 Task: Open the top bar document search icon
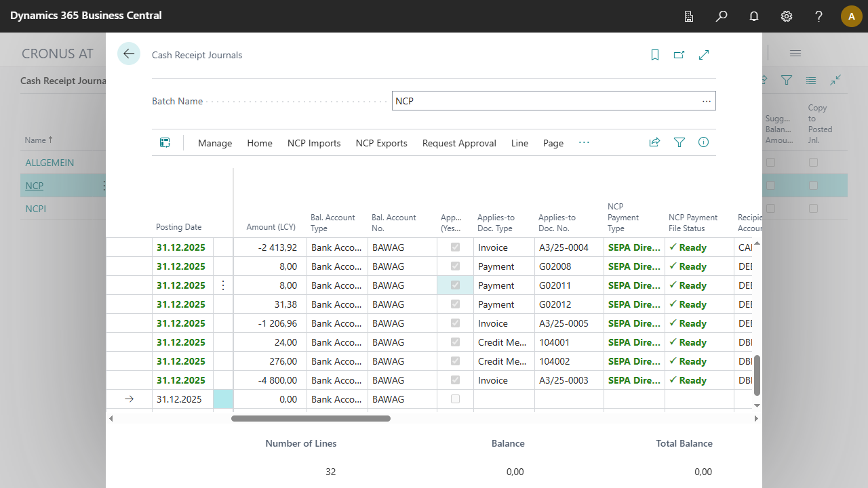[689, 16]
